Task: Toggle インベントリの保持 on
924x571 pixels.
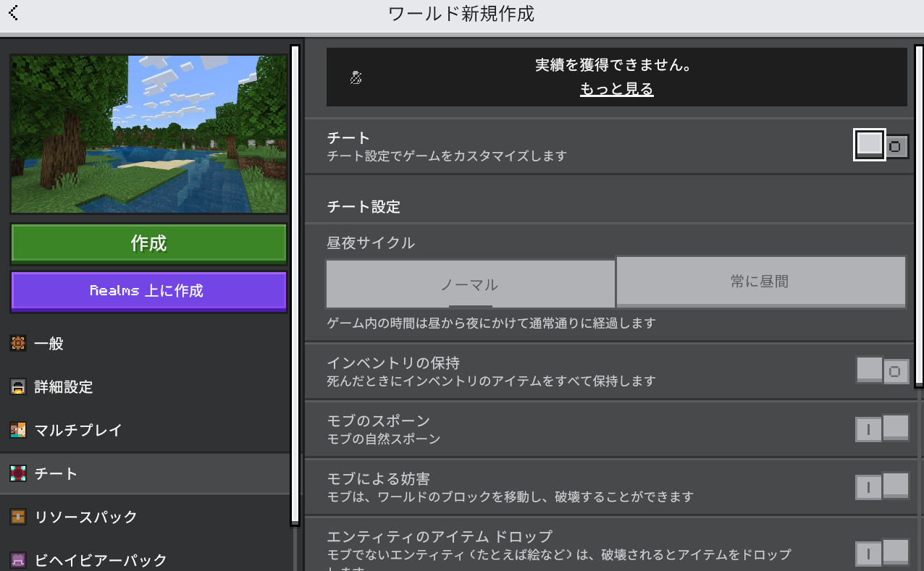Action: click(x=881, y=371)
